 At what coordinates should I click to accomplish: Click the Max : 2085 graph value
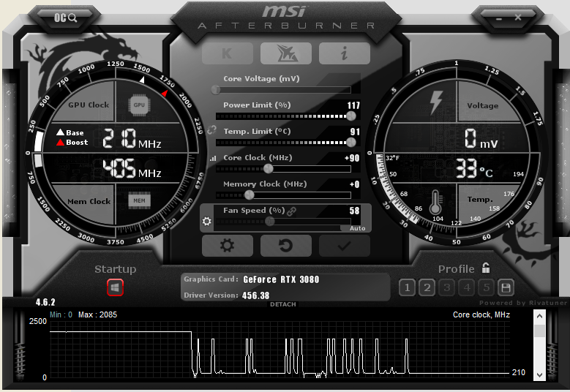click(97, 314)
